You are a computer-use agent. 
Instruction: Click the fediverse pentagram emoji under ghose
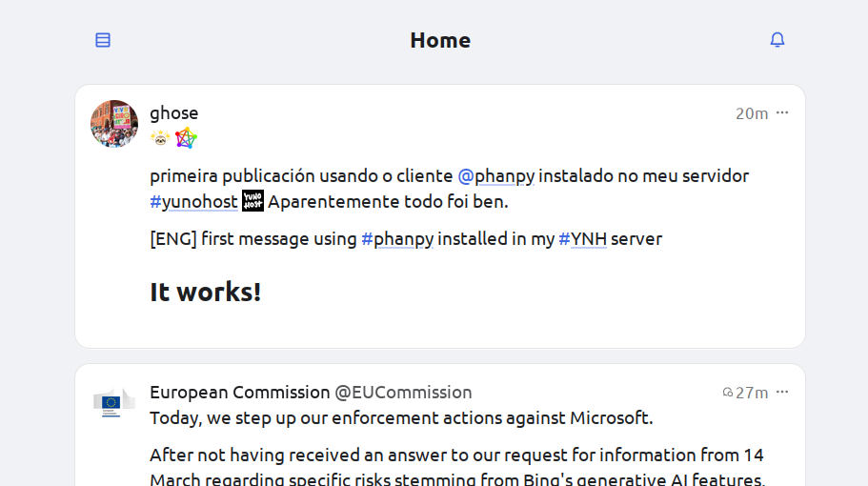click(x=186, y=138)
